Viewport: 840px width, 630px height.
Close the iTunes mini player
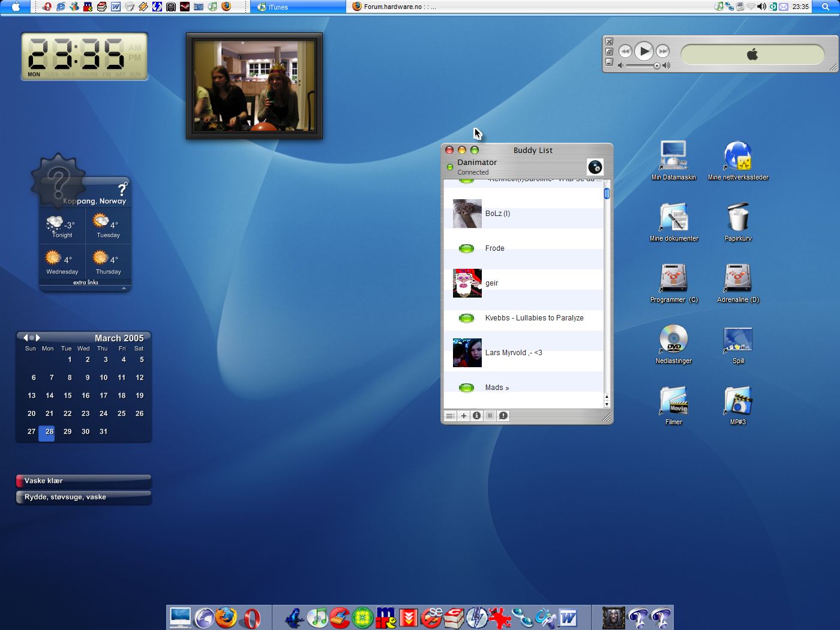[x=609, y=41]
